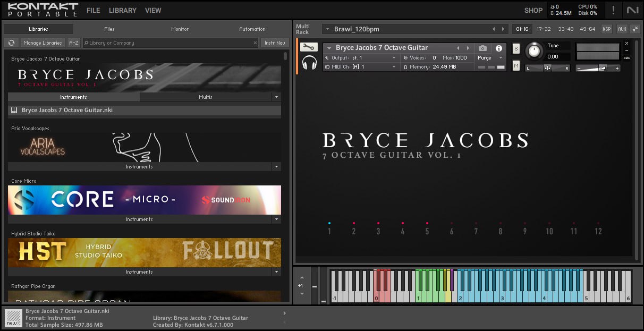This screenshot has height=331, width=644.
Task: Open Bryce Jacobs library options dropdown arrow
Action: 276,97
